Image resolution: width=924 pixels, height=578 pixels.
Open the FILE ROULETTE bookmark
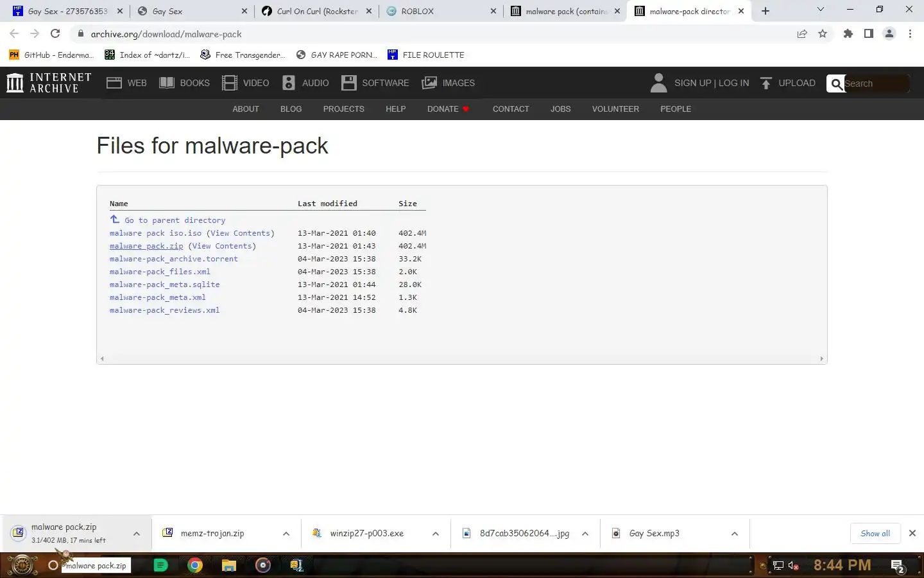point(425,55)
